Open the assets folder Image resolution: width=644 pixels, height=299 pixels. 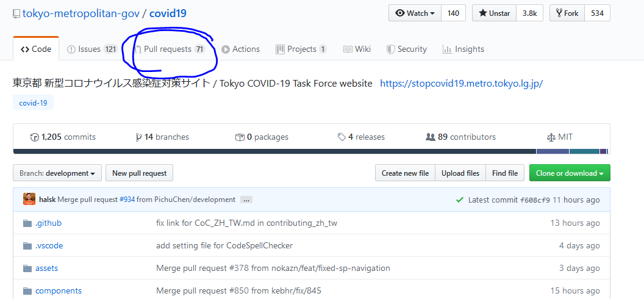point(46,268)
